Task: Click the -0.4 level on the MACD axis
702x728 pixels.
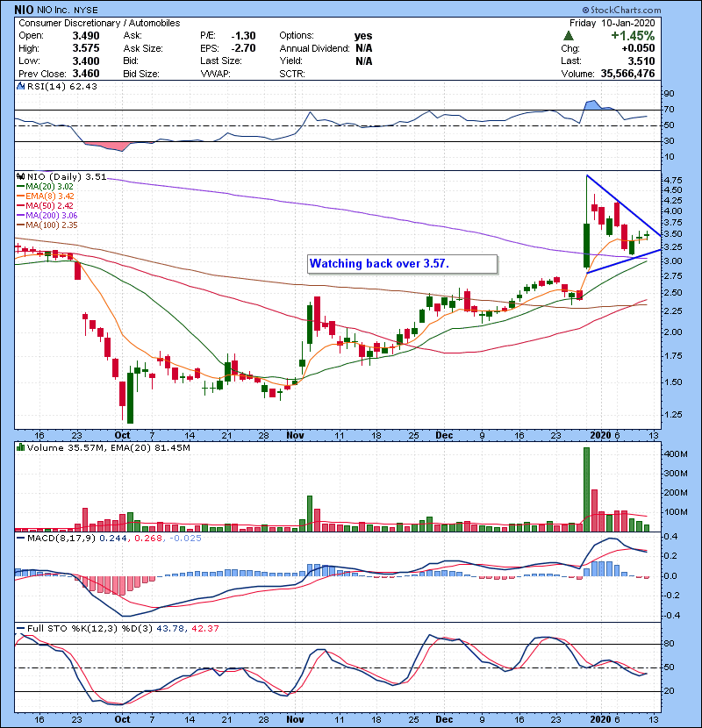Action: pyautogui.click(x=671, y=616)
